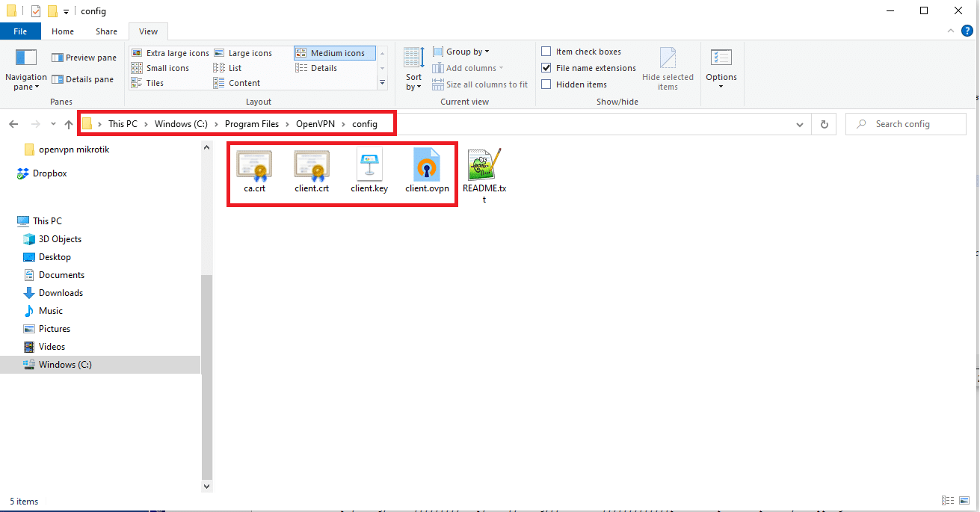Image resolution: width=980 pixels, height=512 pixels.
Task: Switch to large thumbnails view in status bar
Action: tap(965, 501)
